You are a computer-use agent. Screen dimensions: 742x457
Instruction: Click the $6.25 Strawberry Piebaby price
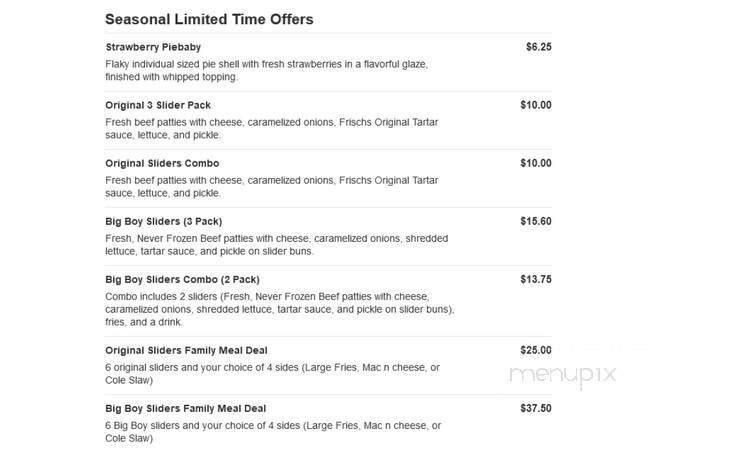click(x=539, y=47)
